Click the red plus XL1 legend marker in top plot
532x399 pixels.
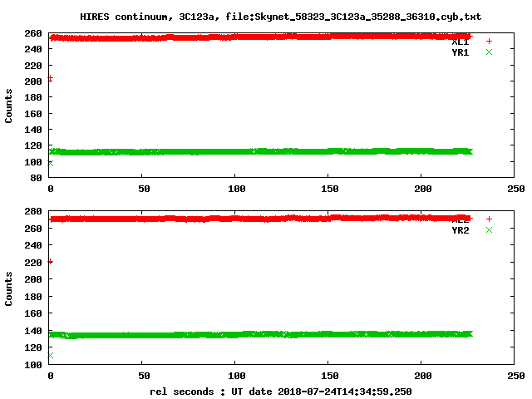(489, 41)
